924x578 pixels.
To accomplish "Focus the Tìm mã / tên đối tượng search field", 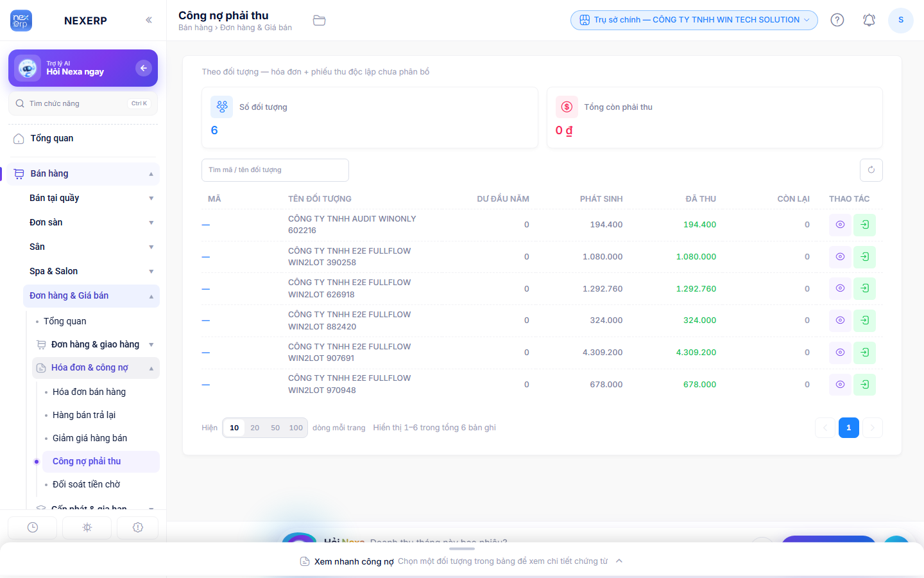I will pyautogui.click(x=275, y=170).
